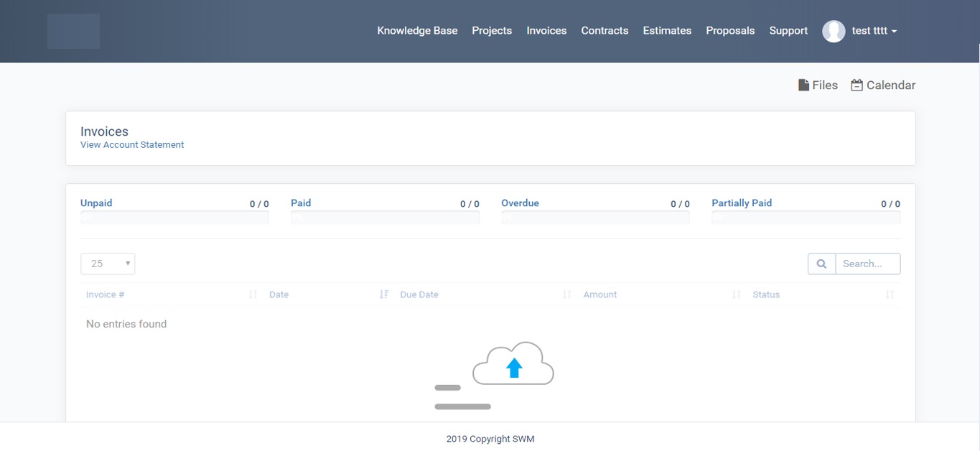Sort by Due Date column arrows
This screenshot has height=451, width=980.
coord(567,294)
